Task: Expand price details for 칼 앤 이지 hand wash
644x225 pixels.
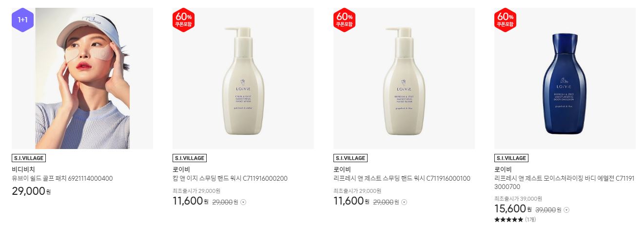Action: 244,202
